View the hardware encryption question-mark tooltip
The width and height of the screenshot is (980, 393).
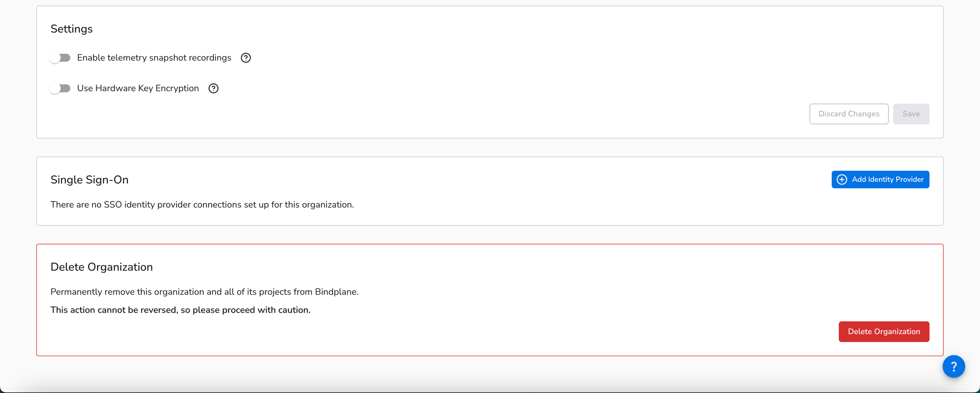pyautogui.click(x=213, y=88)
